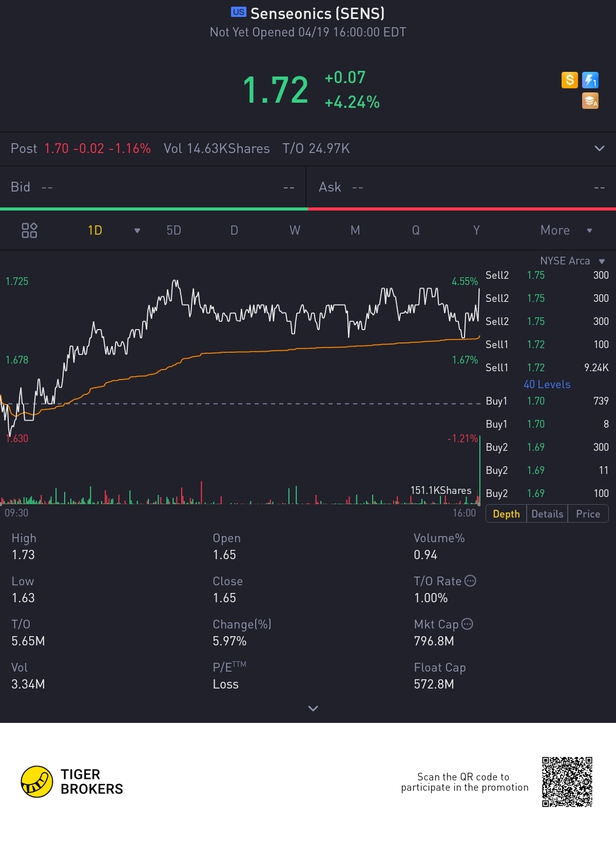Viewport: 616px width, 841px height.
Task: Tap the orange dollar sign badge
Action: pyautogui.click(x=569, y=80)
